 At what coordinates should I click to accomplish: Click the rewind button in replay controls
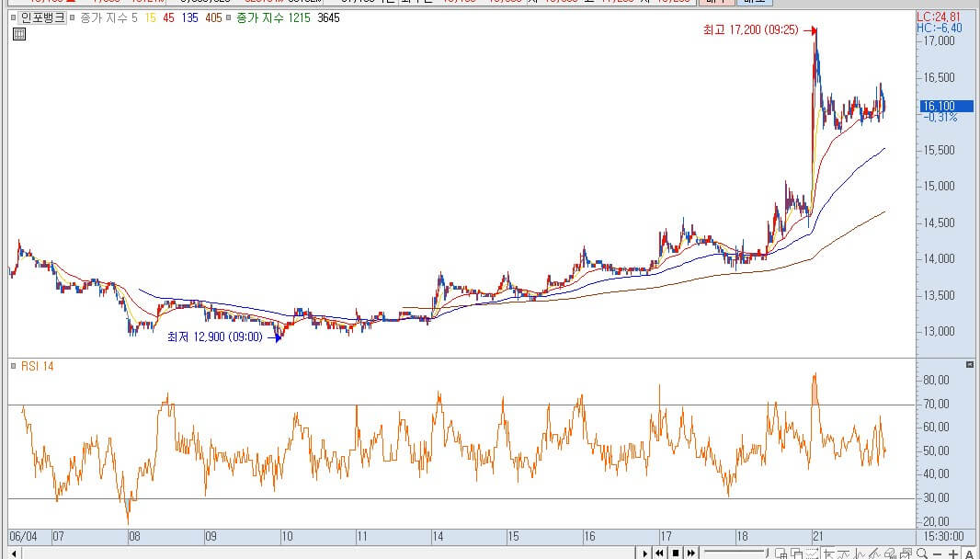point(659,553)
